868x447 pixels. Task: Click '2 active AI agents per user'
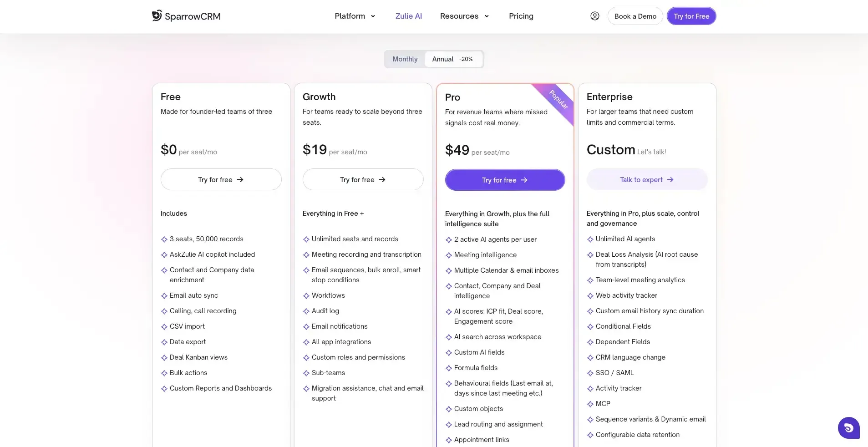click(x=495, y=239)
